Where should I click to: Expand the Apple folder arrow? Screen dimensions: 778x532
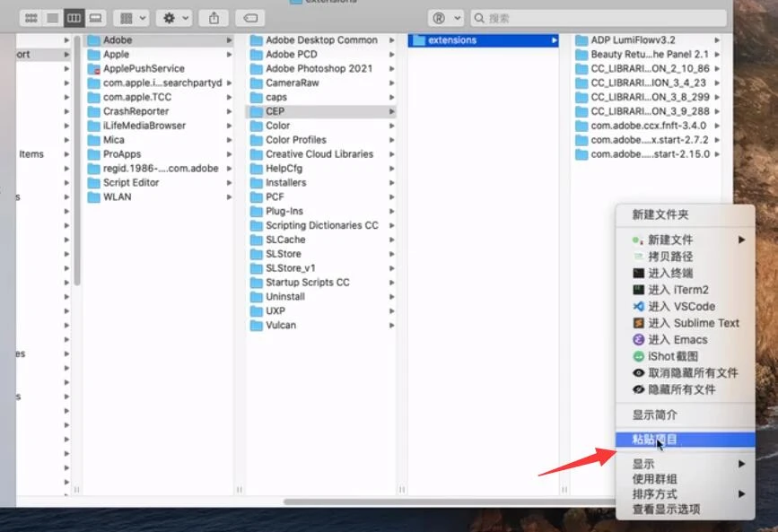pos(229,55)
